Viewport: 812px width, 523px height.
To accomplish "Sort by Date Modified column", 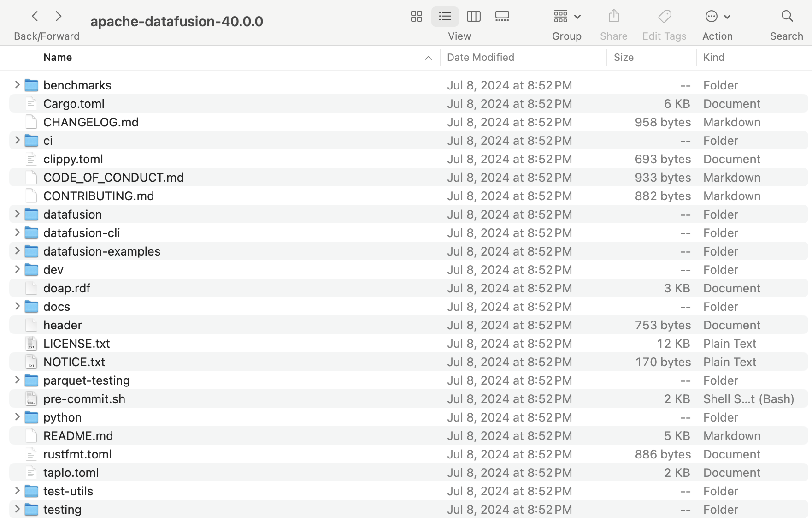I will [480, 57].
